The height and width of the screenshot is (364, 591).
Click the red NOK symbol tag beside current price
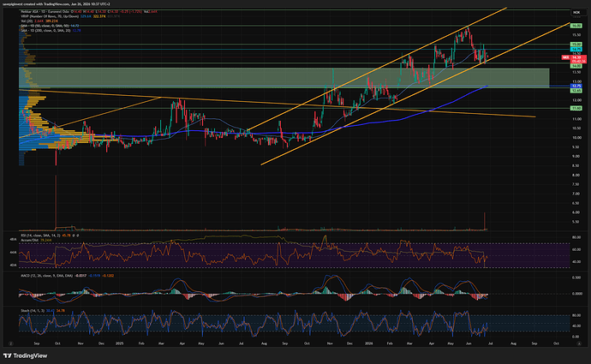[x=565, y=57]
